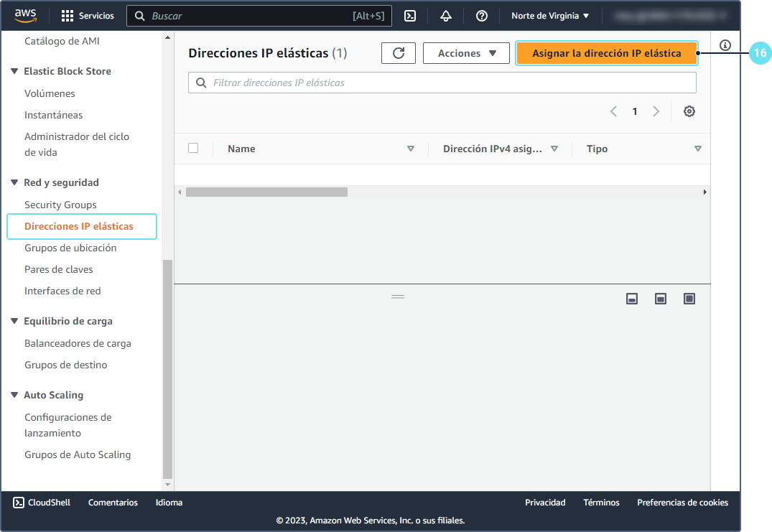Open Security Groups in the sidebar
Image resolution: width=772 pixels, height=532 pixels.
click(60, 205)
